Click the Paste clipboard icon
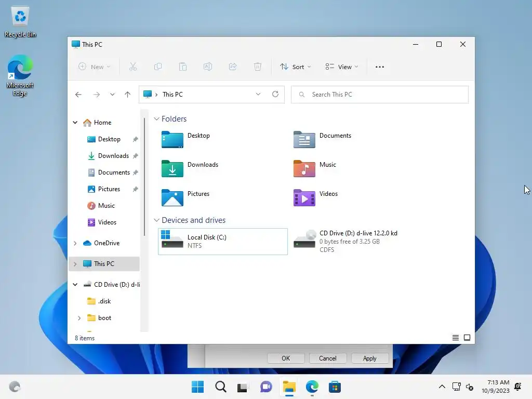532x399 pixels. pos(182,66)
